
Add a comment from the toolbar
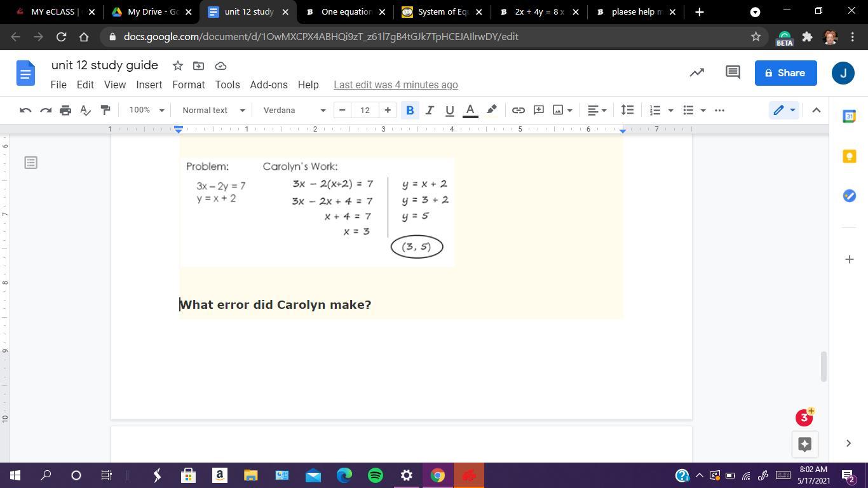tap(539, 110)
